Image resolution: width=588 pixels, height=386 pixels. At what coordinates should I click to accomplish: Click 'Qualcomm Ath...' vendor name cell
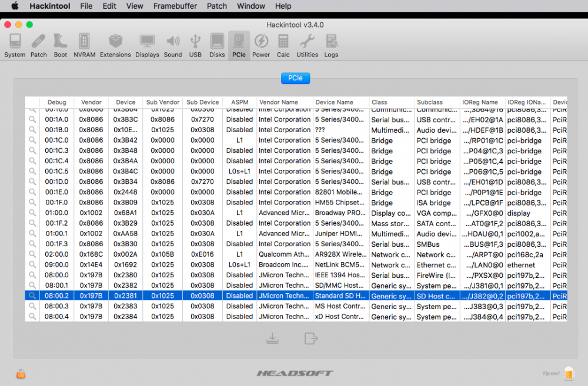[285, 254]
